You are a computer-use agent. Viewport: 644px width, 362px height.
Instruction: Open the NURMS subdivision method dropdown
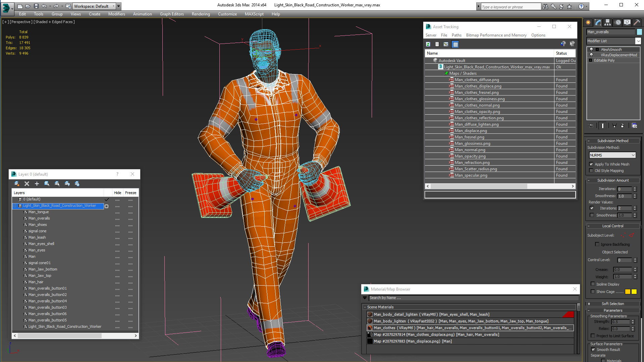pos(612,155)
